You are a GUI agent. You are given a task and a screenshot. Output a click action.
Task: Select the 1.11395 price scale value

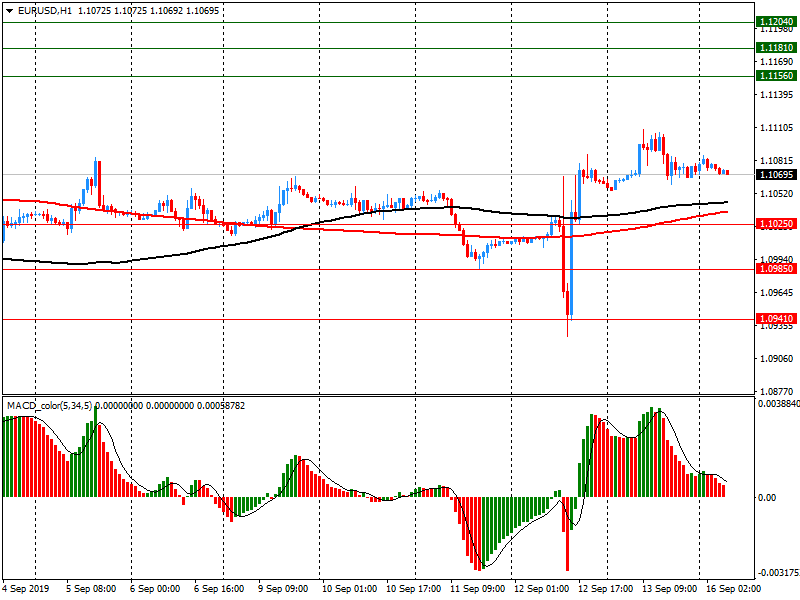(777, 94)
